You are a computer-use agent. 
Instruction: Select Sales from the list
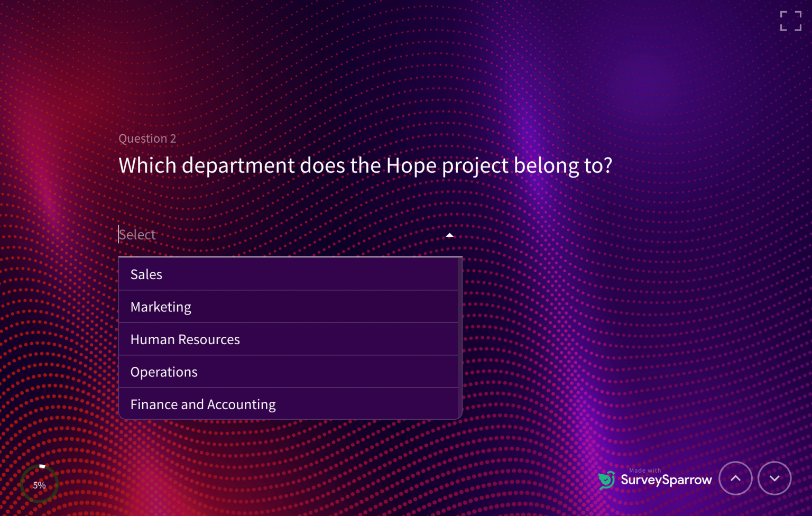point(146,274)
